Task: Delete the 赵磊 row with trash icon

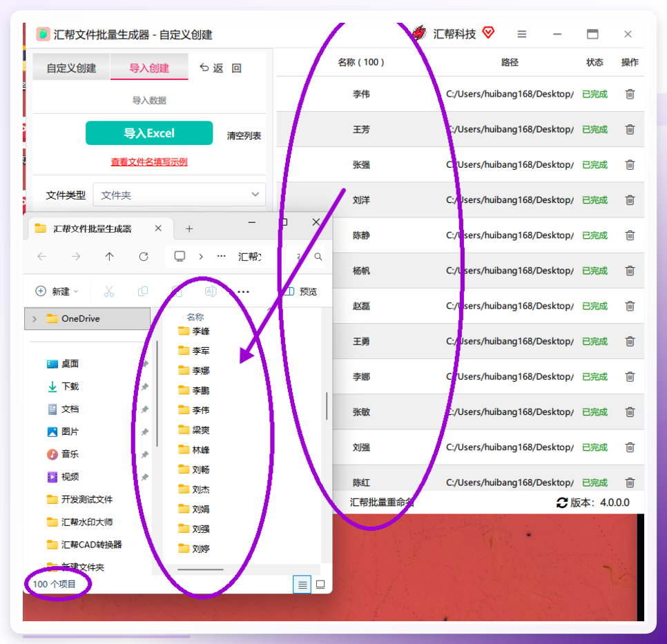Action: tap(630, 306)
